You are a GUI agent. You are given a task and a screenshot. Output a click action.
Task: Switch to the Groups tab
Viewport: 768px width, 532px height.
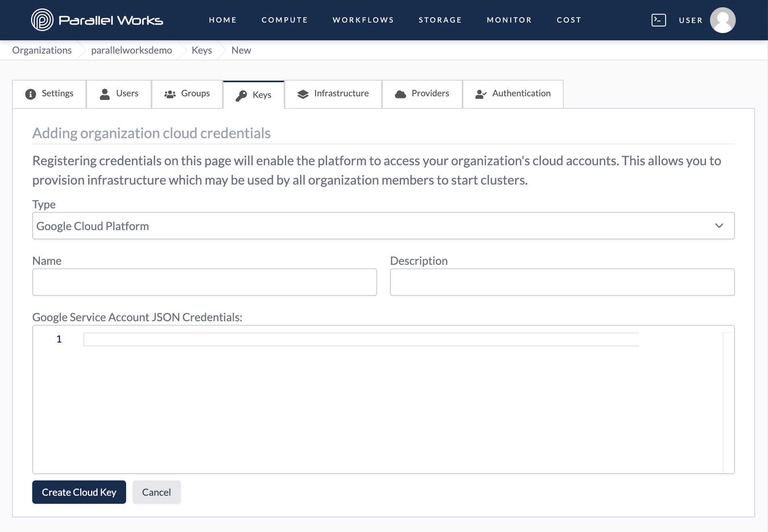[x=187, y=94]
